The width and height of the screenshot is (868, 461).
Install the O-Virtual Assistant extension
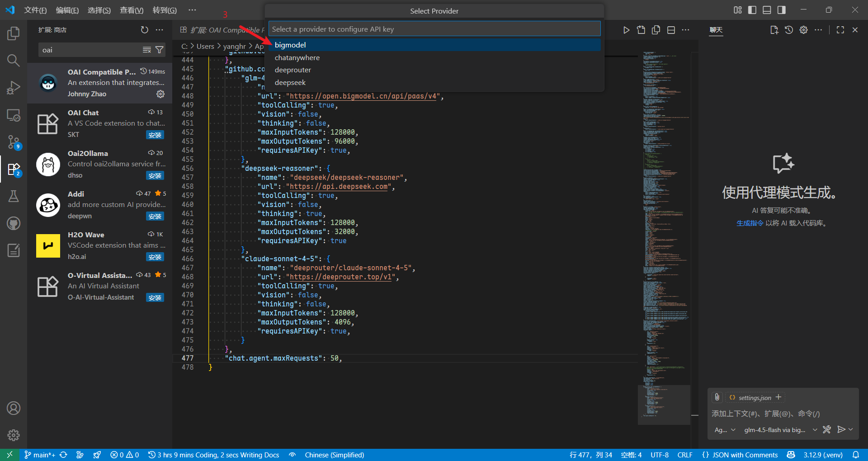coord(155,297)
